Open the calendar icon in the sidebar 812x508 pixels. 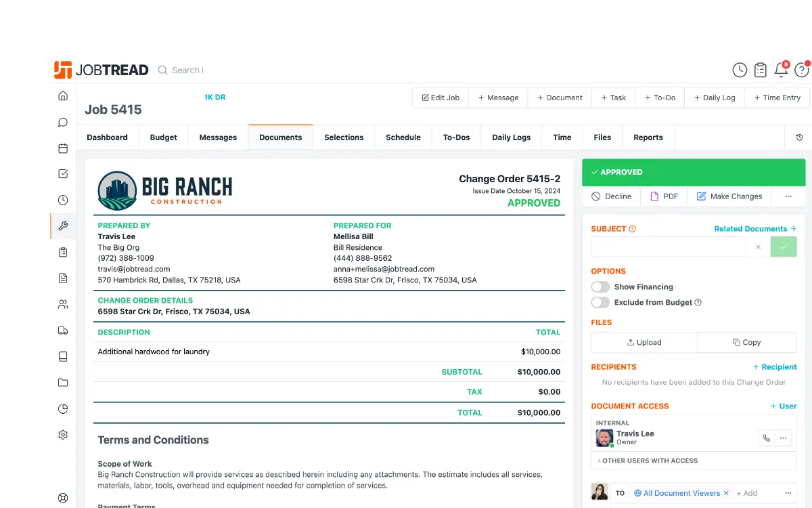[x=63, y=148]
